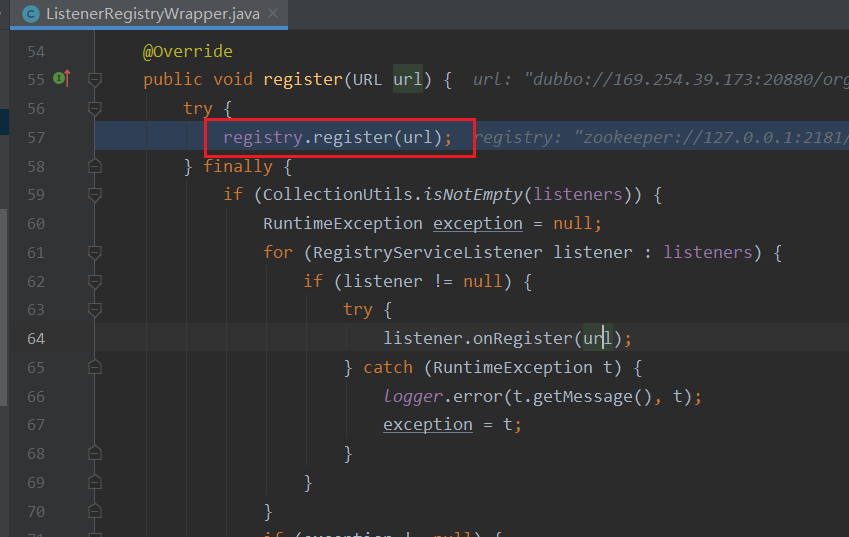Click the fold end marker on line 68
The width and height of the screenshot is (849, 537).
point(95,454)
